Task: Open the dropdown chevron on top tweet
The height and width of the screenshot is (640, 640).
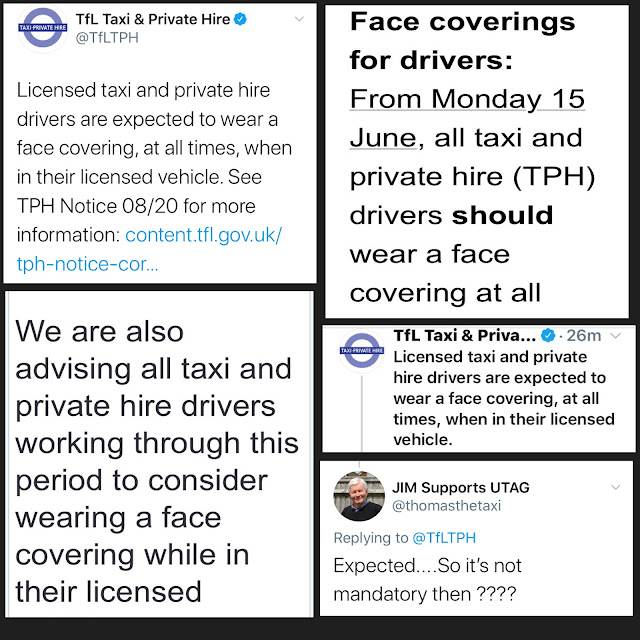Action: click(x=299, y=19)
